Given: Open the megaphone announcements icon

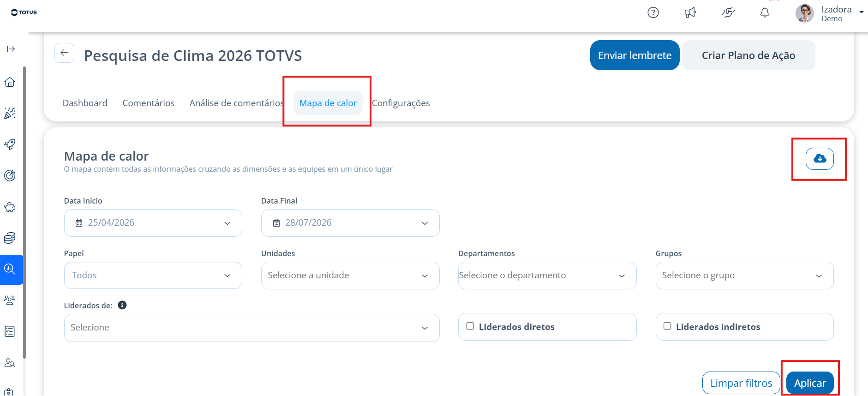Looking at the screenshot, I should 690,12.
